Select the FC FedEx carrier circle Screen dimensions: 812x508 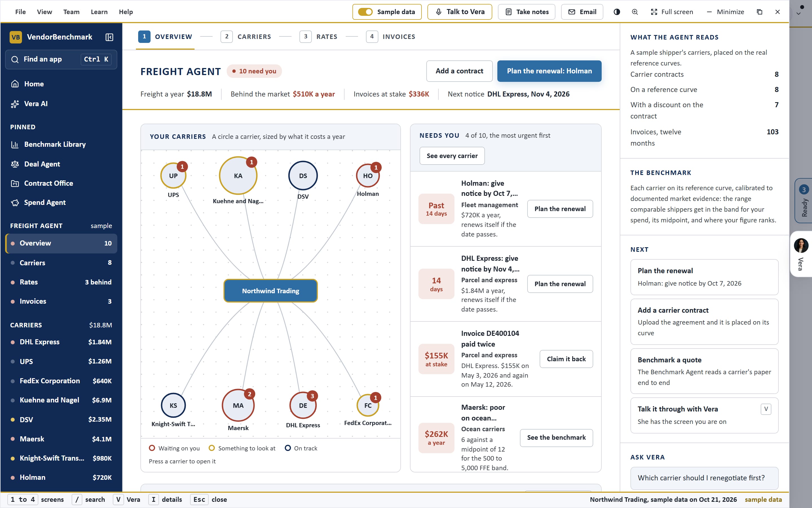[368, 406]
